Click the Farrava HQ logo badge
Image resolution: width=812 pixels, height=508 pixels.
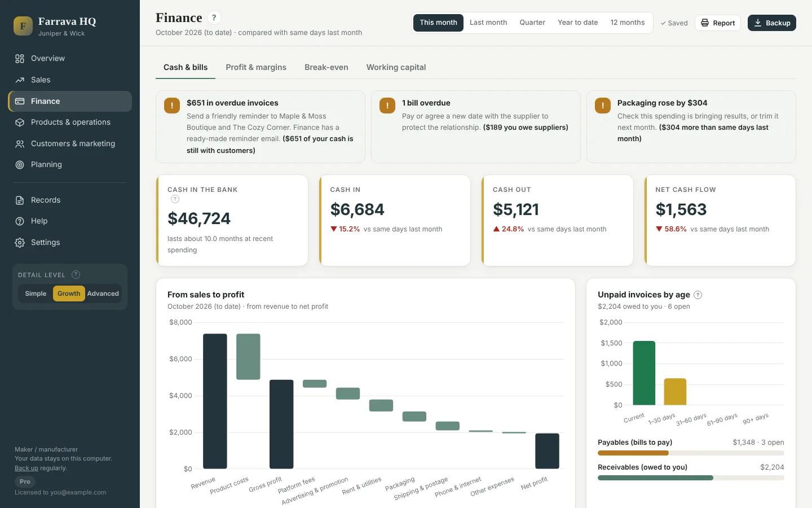[23, 26]
